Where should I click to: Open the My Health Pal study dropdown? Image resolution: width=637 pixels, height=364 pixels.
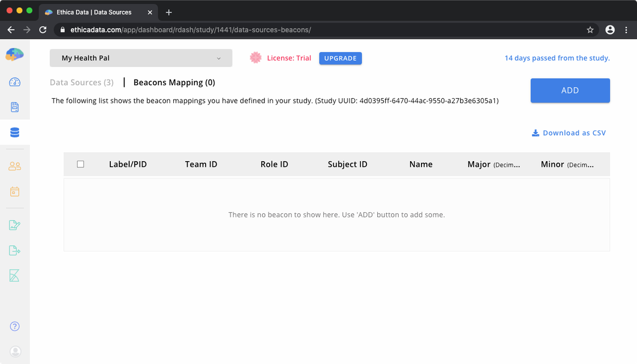pyautogui.click(x=141, y=58)
